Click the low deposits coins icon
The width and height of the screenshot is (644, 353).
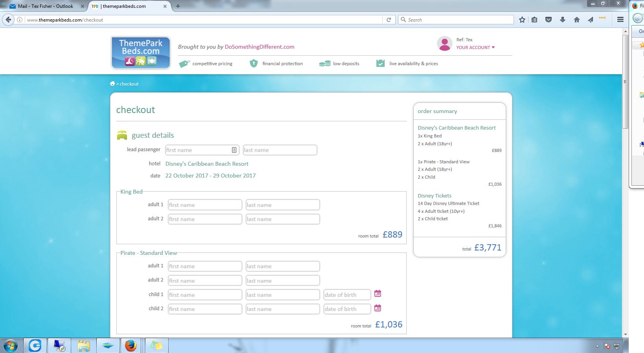(325, 64)
